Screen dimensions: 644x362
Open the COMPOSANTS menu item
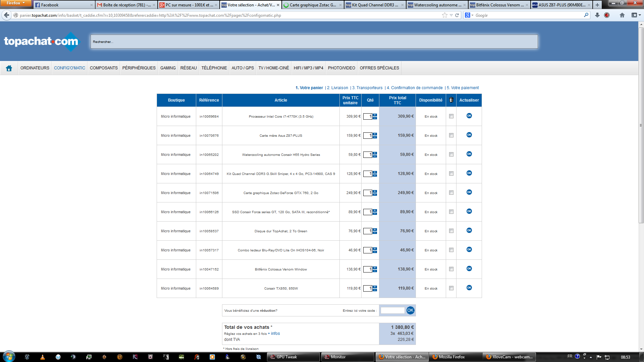pyautogui.click(x=104, y=68)
